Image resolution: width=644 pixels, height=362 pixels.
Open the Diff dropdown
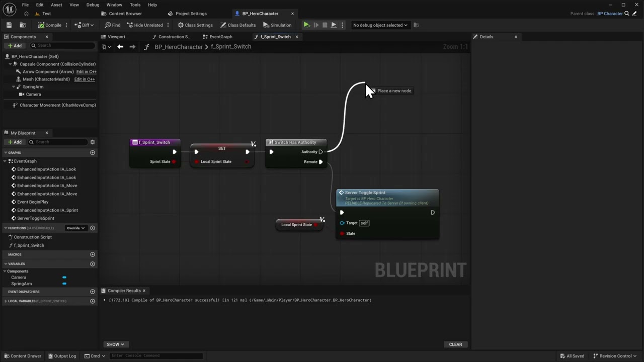tap(85, 25)
